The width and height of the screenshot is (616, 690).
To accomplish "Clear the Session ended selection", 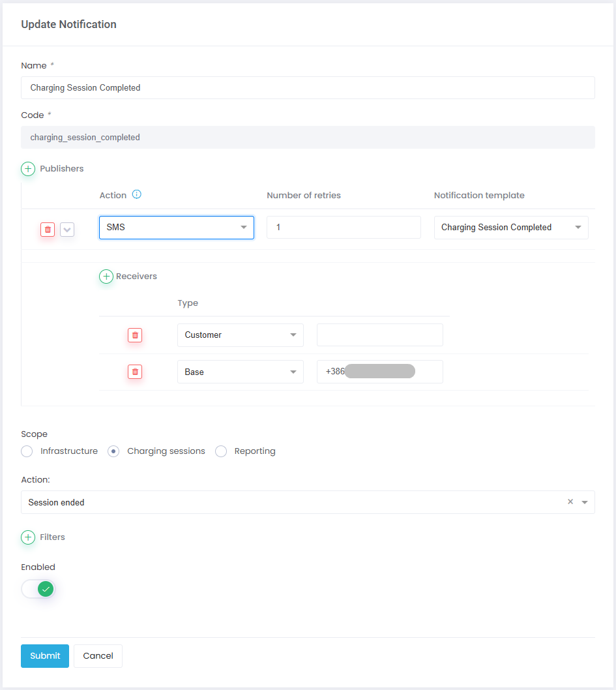I will coord(570,502).
